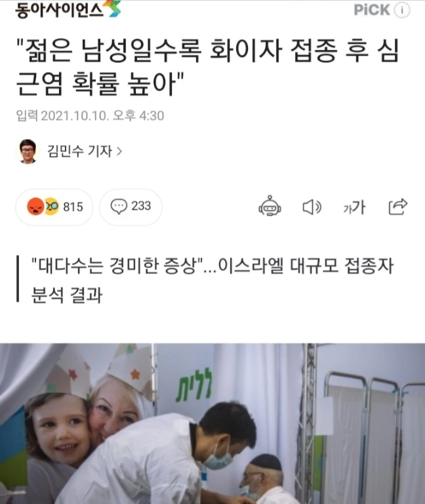Open the comment bubble icon

(119, 206)
